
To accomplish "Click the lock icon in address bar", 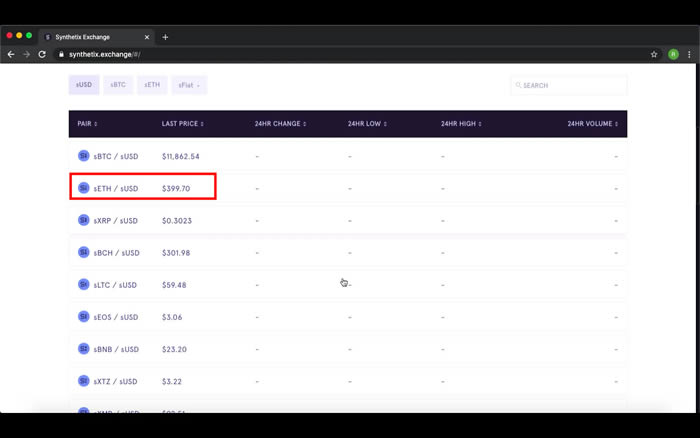I will (x=61, y=54).
